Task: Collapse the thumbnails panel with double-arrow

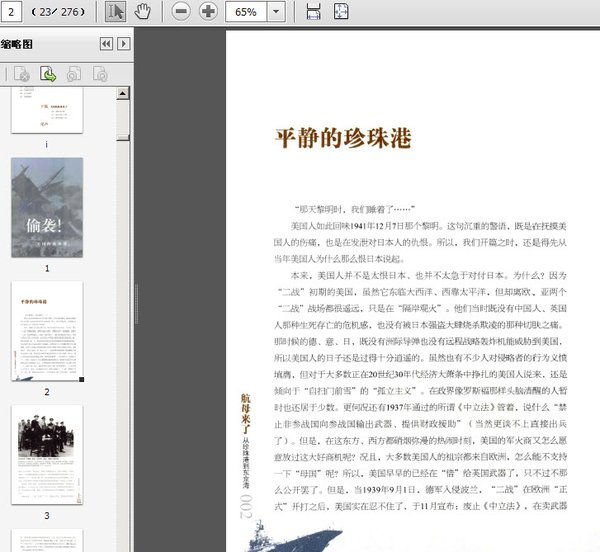Action: pyautogui.click(x=105, y=44)
